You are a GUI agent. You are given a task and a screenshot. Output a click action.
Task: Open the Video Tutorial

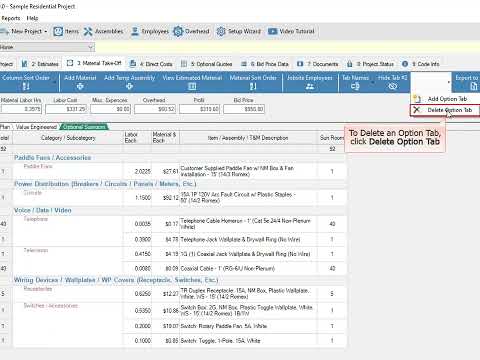pyautogui.click(x=291, y=31)
